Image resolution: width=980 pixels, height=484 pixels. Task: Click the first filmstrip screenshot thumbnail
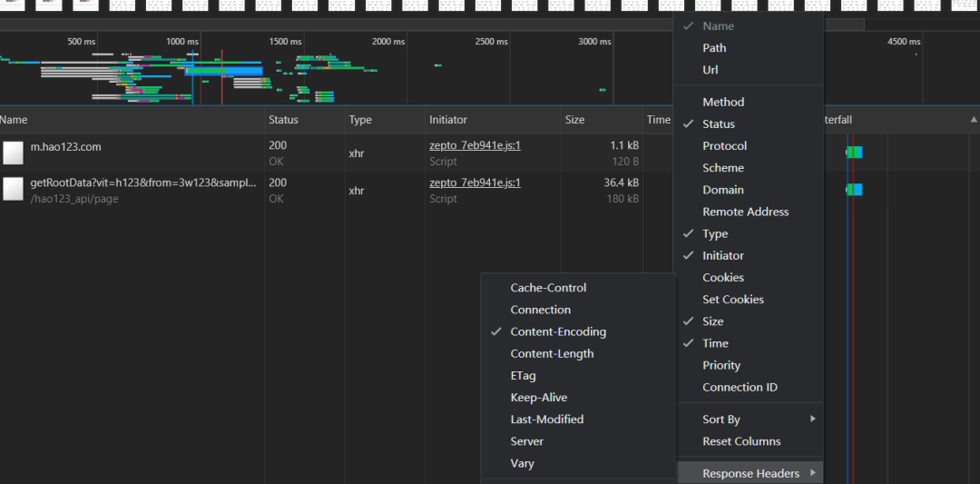click(x=13, y=5)
